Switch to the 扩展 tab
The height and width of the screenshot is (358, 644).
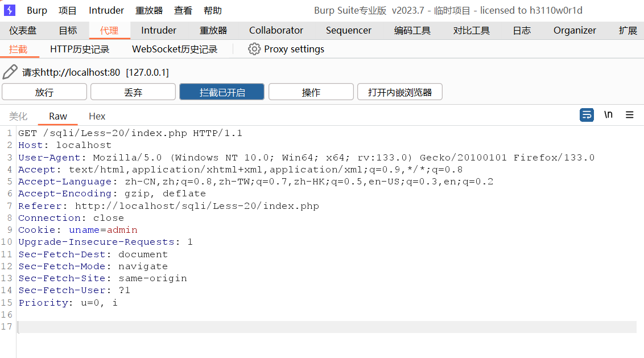pos(628,30)
